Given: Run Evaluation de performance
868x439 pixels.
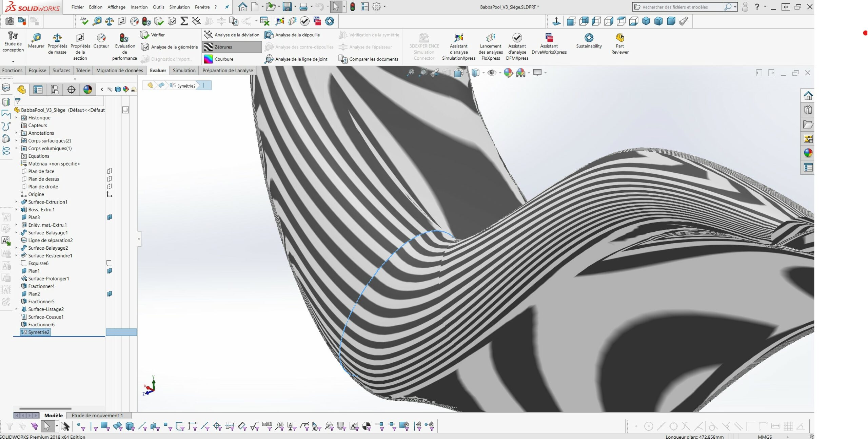Looking at the screenshot, I should [x=124, y=47].
